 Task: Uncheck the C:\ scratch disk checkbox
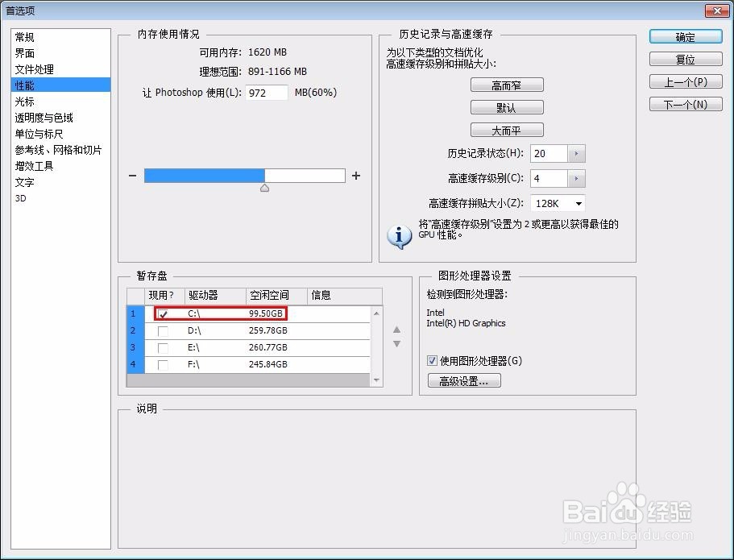point(163,313)
